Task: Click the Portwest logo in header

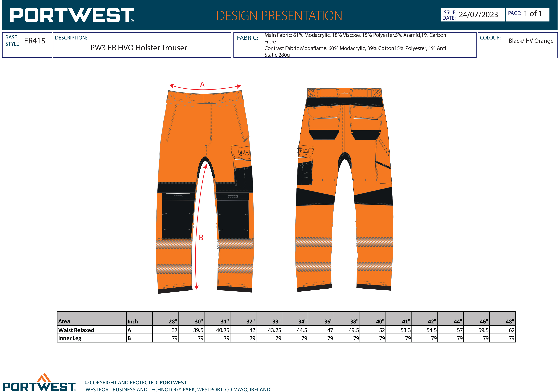Action: tap(72, 15)
